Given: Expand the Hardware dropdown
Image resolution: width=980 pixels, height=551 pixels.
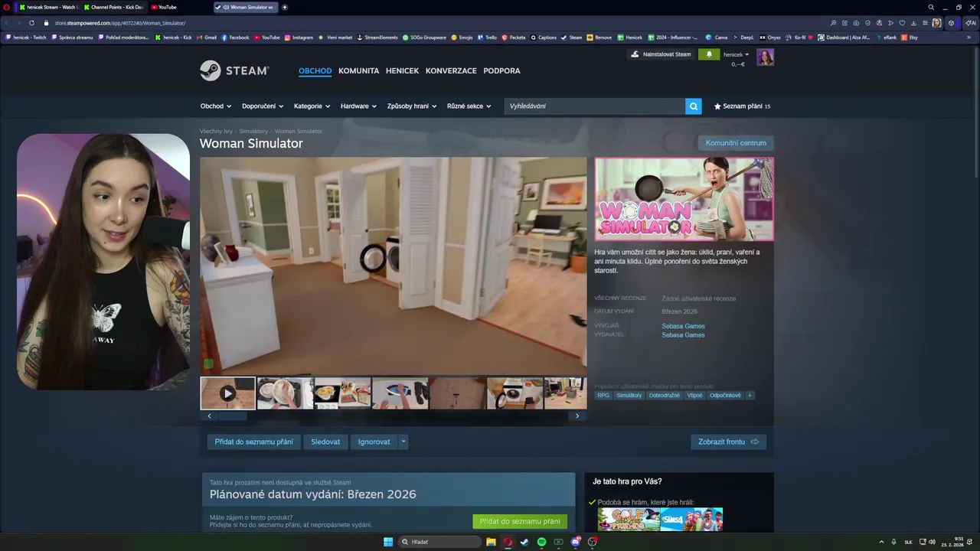Looking at the screenshot, I should point(358,106).
